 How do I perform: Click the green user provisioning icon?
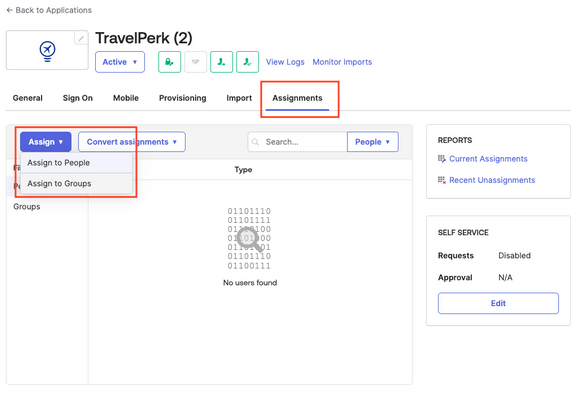(222, 62)
